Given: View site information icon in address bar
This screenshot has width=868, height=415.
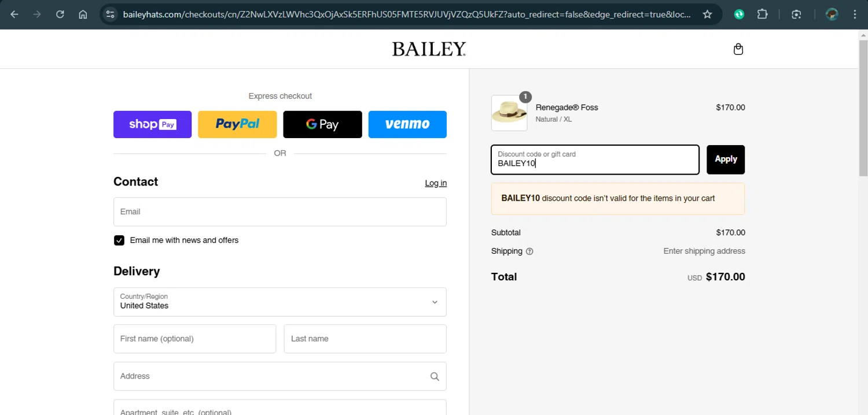Looking at the screenshot, I should click(111, 14).
